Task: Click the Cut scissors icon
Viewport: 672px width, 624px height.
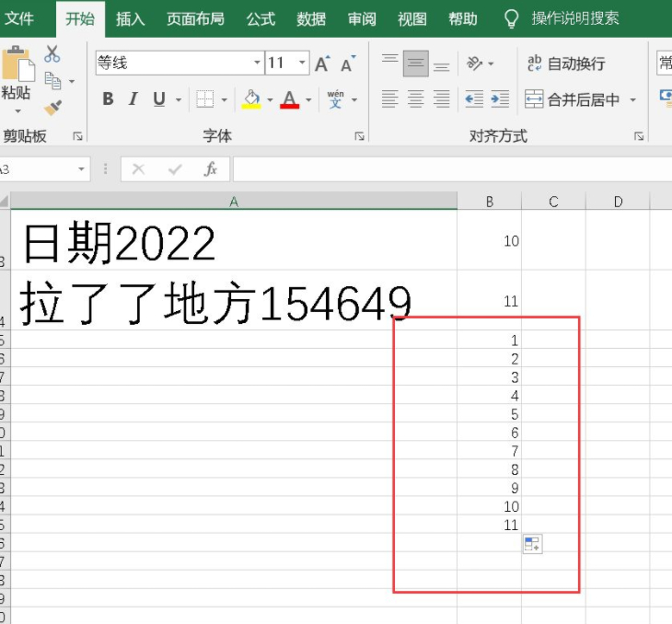Action: [52, 54]
